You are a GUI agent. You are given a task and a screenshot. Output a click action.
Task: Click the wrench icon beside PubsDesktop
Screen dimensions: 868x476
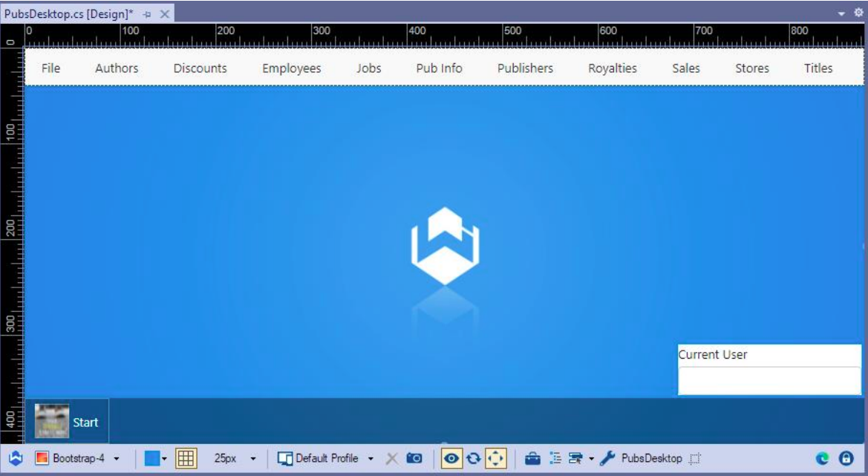point(607,458)
